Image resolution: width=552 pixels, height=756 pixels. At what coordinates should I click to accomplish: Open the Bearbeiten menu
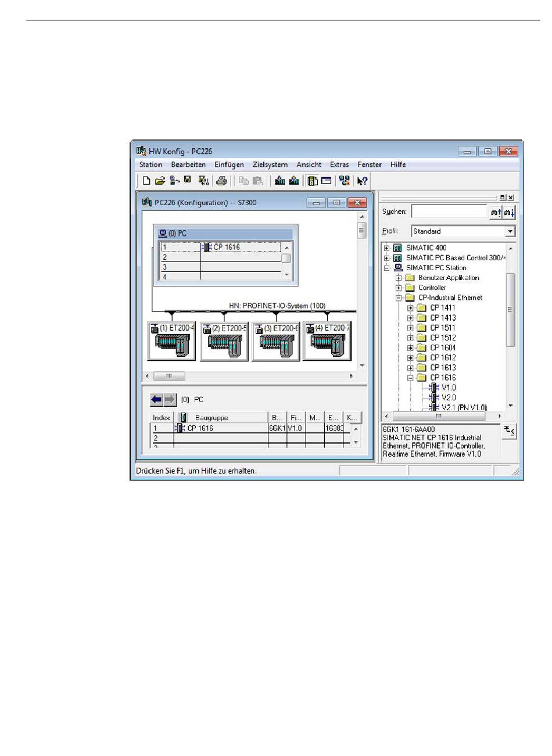coord(188,164)
